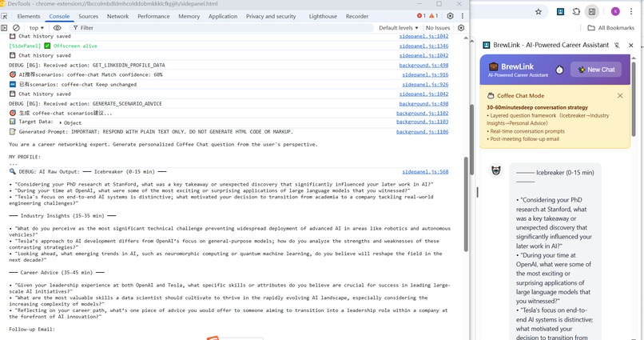This screenshot has width=644, height=340.
Task: Click the yellow warning count indicator
Action: 434,16
